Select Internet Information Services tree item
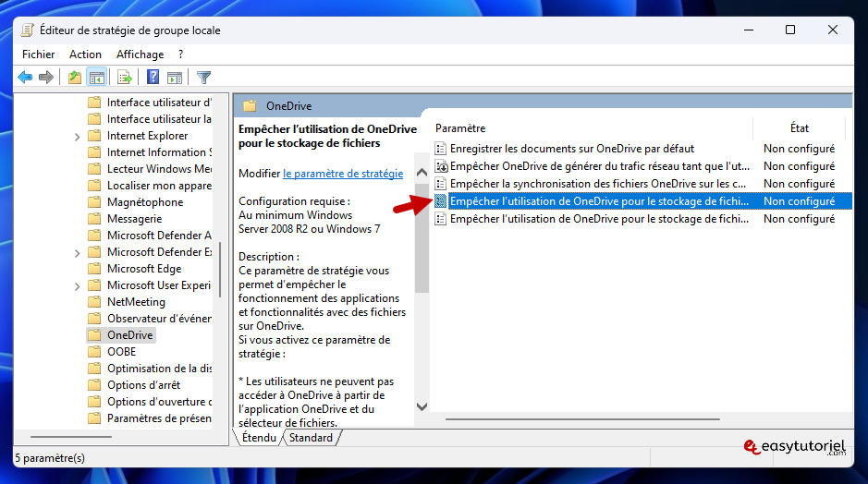868x484 pixels. [159, 152]
